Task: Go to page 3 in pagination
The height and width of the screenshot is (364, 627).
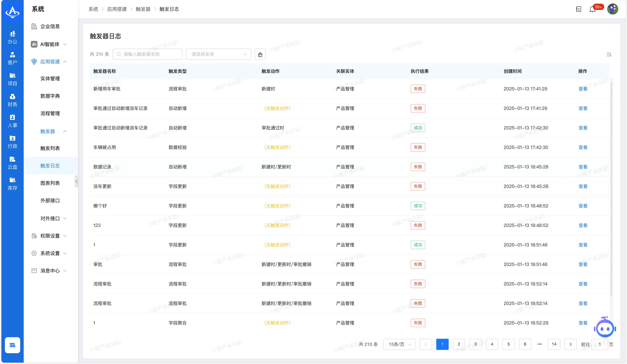Action: [475, 344]
